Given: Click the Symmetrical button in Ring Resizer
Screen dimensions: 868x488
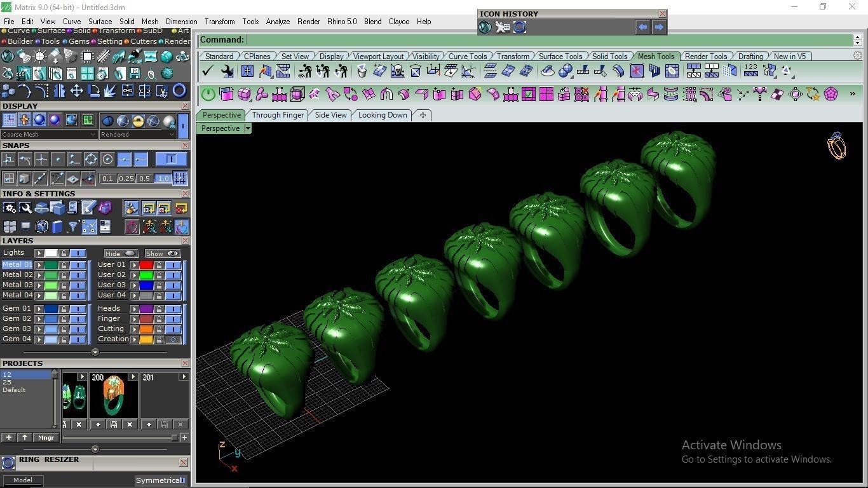Looking at the screenshot, I should (x=161, y=480).
